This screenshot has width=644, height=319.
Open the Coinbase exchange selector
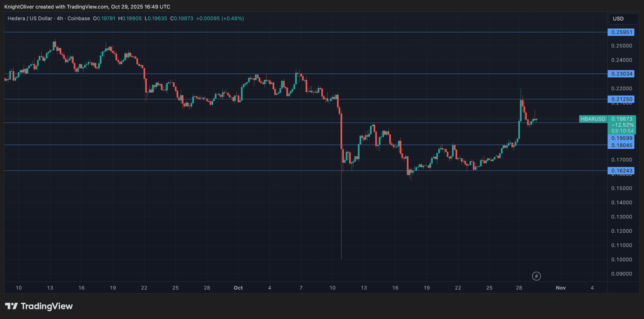[79, 18]
